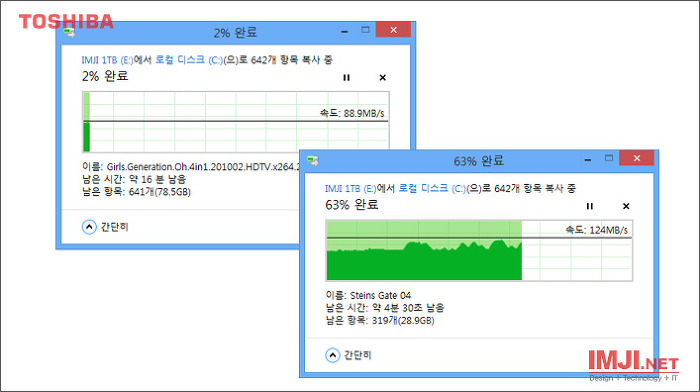Open local disk (C:) link in 2% dialog
The height and width of the screenshot is (392, 700).
(x=189, y=60)
